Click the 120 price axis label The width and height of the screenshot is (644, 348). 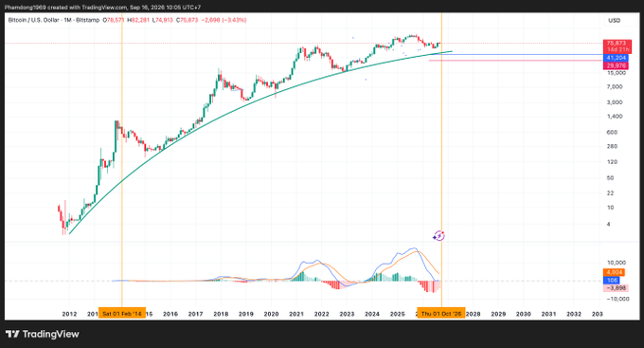(612, 161)
